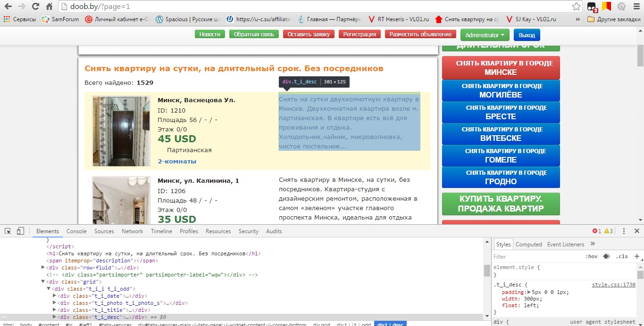Switch to the Profiles tab

pos(189,231)
